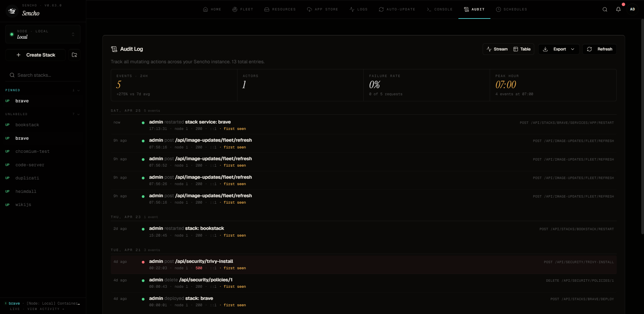Go to Auto-Update tab
This screenshot has height=314, width=644.
[x=397, y=9]
